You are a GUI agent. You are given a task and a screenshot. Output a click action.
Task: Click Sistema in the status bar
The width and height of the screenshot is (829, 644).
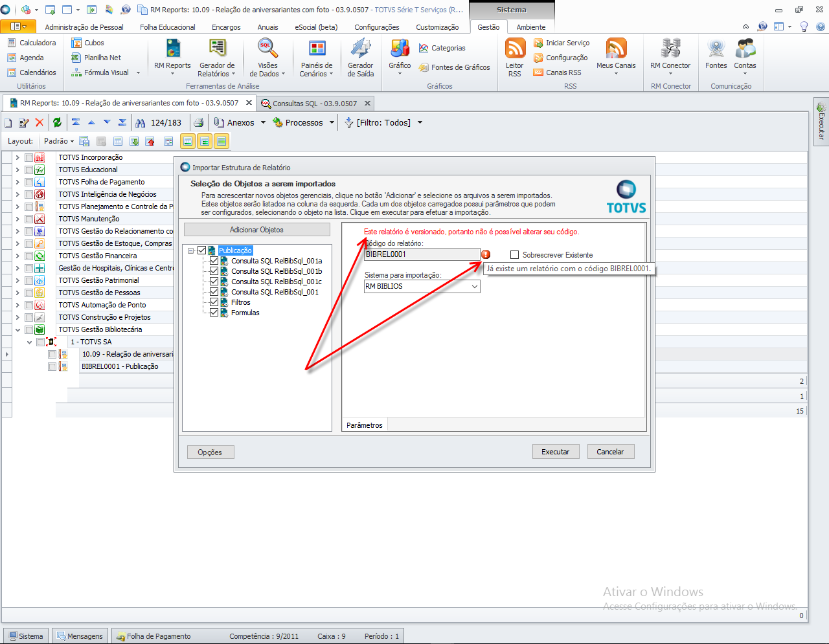(x=26, y=636)
